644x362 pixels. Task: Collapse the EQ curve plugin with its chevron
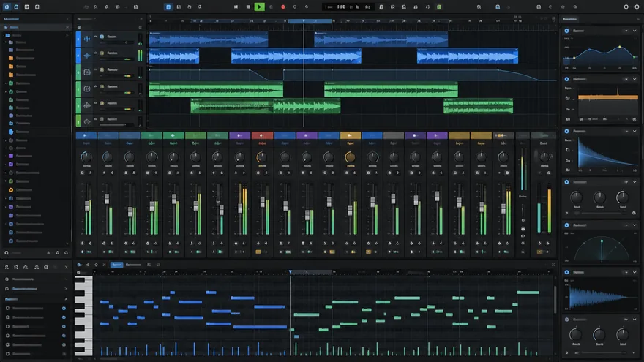[x=634, y=31]
